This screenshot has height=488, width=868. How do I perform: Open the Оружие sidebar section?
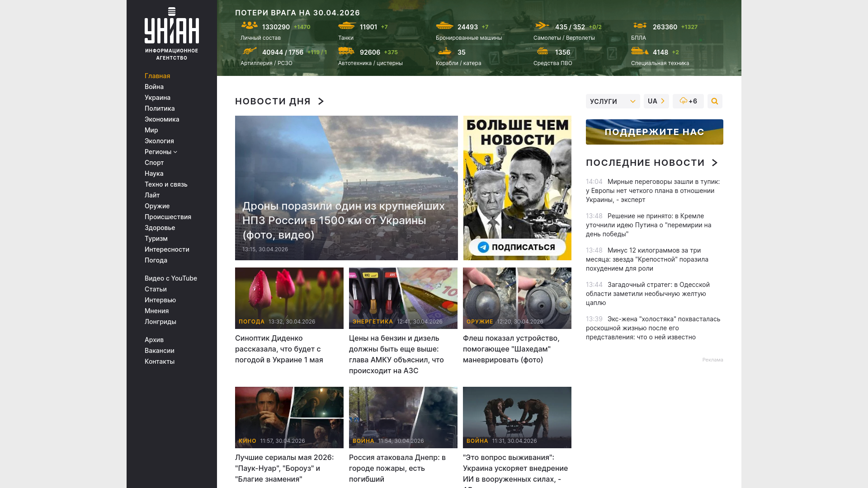(157, 206)
